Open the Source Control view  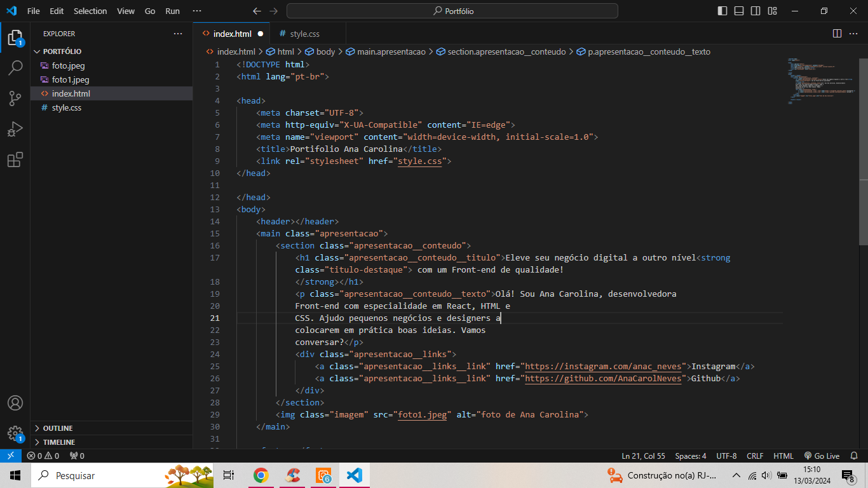15,98
